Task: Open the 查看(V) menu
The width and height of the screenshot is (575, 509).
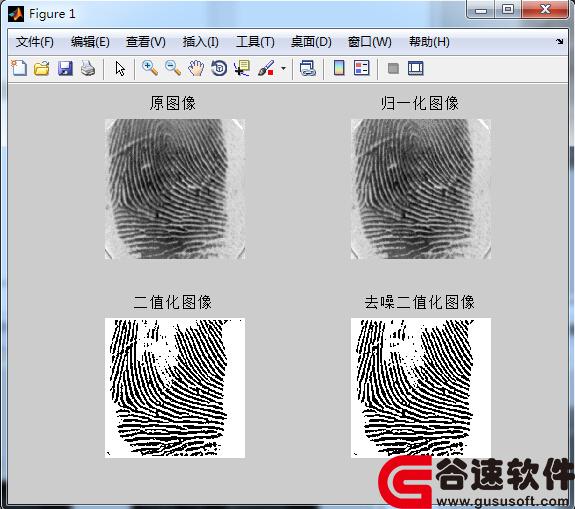Action: (x=146, y=42)
